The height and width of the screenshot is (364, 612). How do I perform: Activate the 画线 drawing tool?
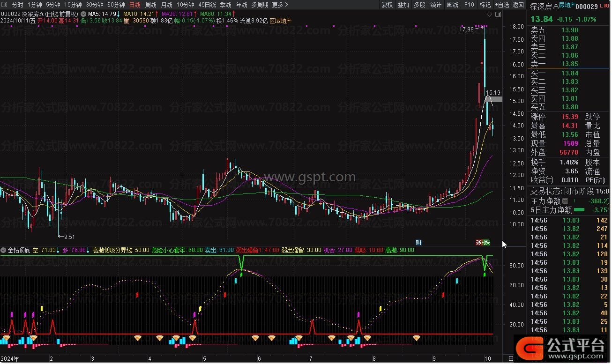coord(452,5)
